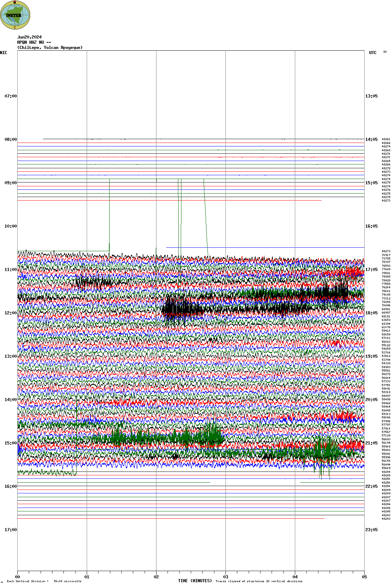Click minute 00 on the time axis
392x586 pixels.
pyautogui.click(x=18, y=577)
